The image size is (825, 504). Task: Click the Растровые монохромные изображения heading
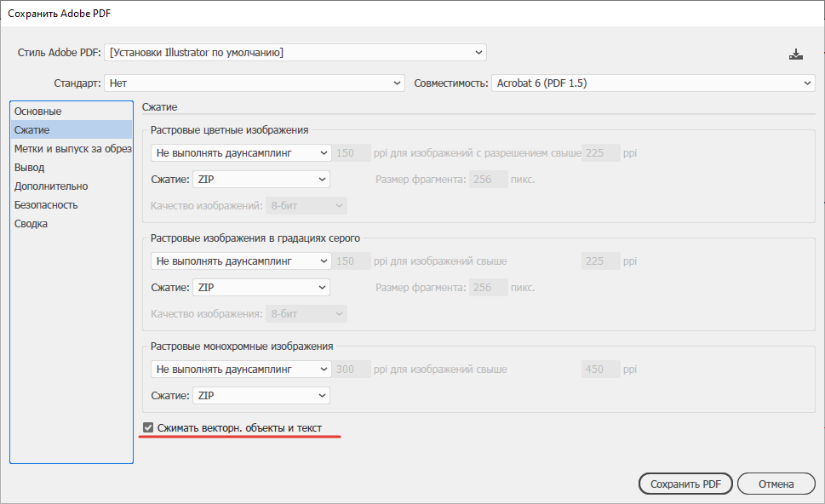tap(242, 346)
